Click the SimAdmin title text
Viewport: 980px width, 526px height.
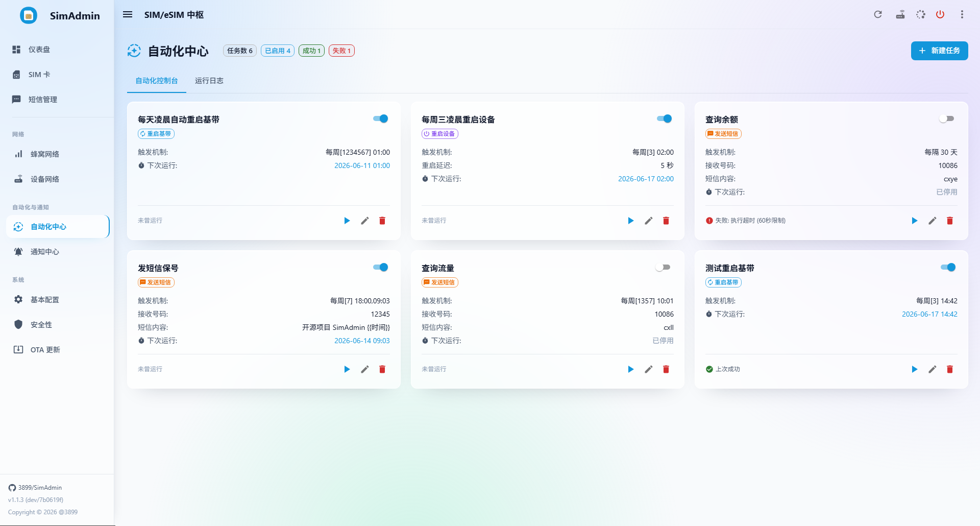pyautogui.click(x=75, y=16)
